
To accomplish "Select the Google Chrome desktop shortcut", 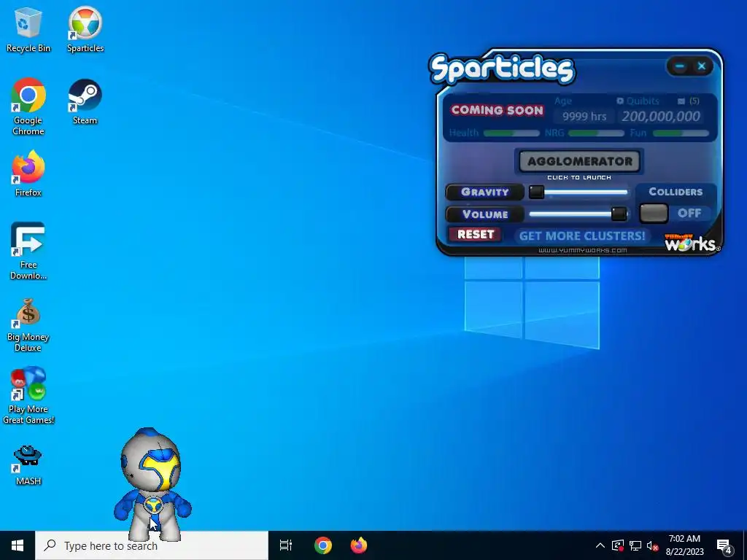I will (x=28, y=107).
